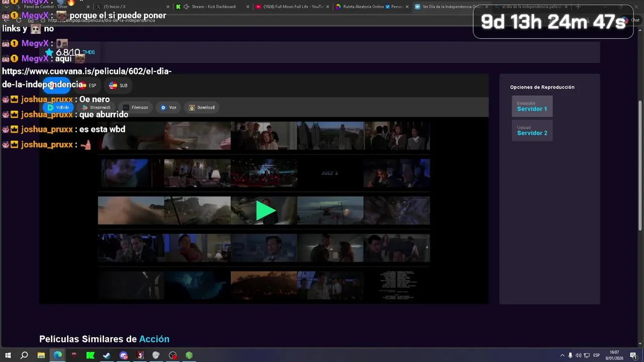Click the Opciones de Reproducción heading

point(542,87)
